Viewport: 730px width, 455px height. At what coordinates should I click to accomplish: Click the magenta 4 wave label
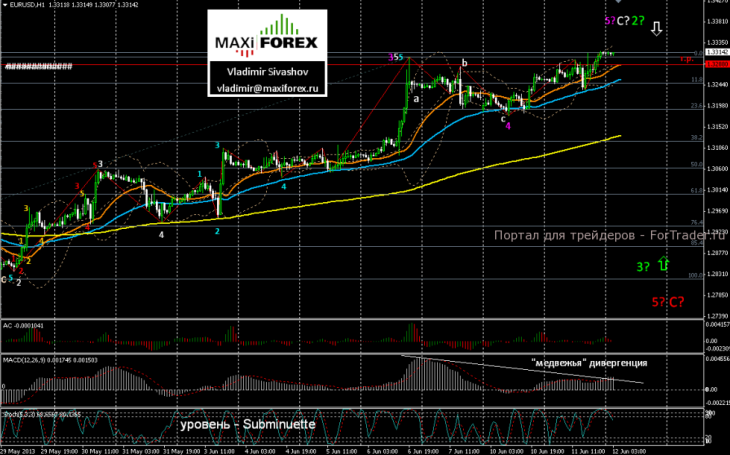pyautogui.click(x=508, y=126)
